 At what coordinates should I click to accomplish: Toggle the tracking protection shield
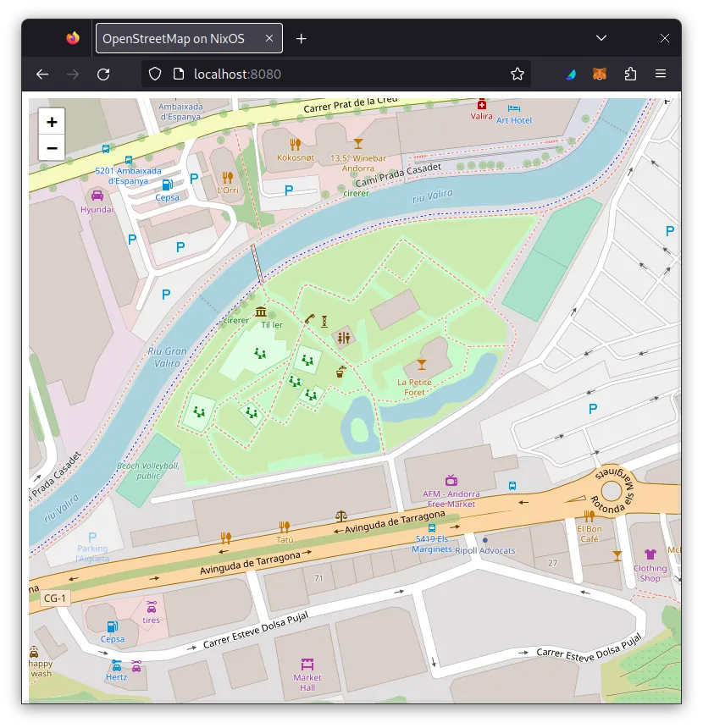(x=154, y=74)
